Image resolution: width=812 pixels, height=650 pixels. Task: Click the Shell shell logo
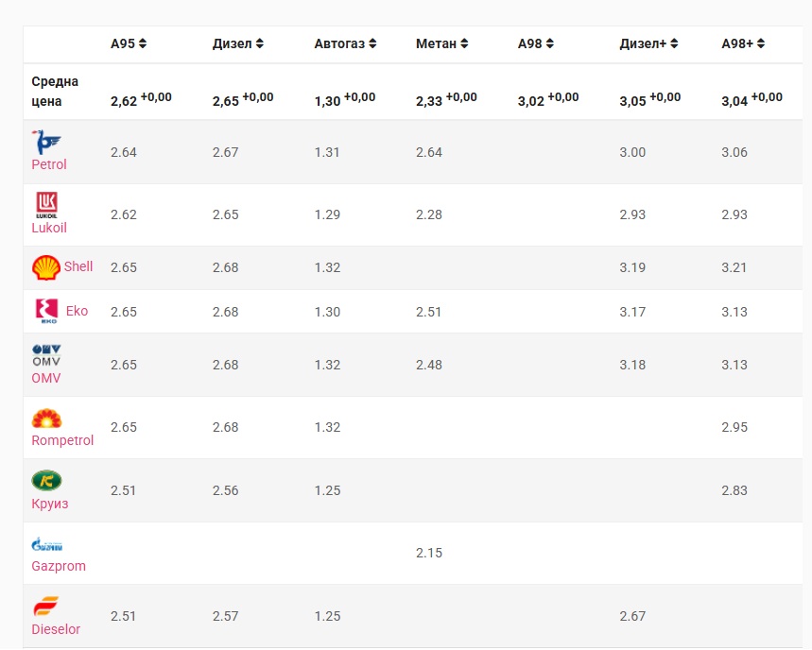click(46, 267)
